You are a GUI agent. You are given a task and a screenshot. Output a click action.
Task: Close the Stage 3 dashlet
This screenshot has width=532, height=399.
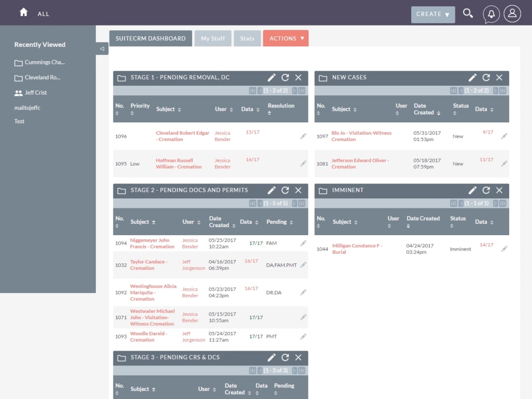point(298,358)
